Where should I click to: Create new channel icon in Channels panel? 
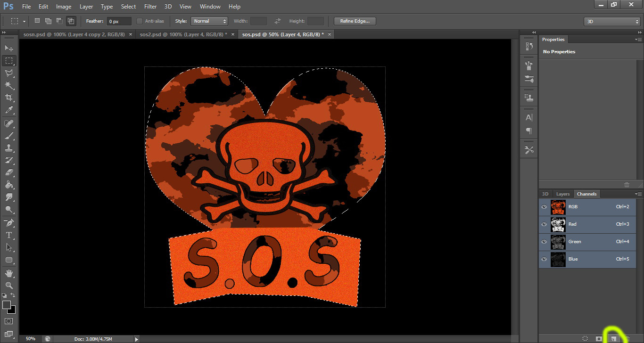(x=613, y=338)
